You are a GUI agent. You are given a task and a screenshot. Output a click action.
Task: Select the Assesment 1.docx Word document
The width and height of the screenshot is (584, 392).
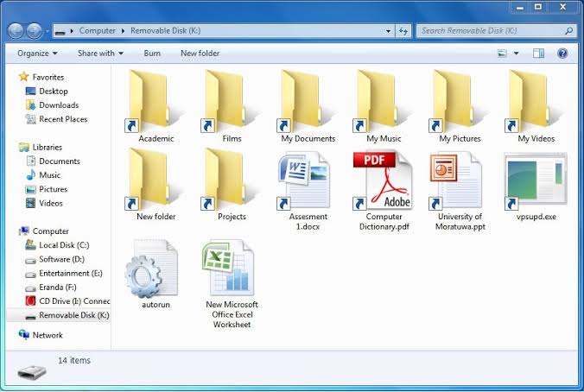pyautogui.click(x=307, y=180)
